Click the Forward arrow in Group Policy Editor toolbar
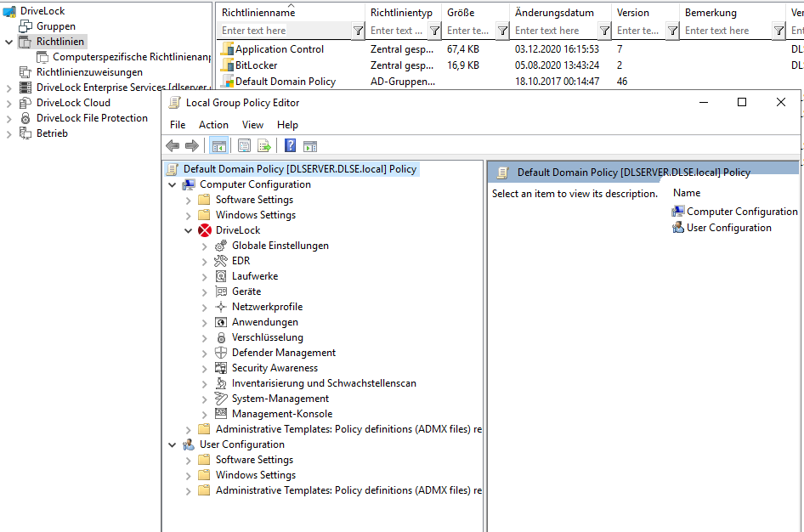 coord(192,146)
